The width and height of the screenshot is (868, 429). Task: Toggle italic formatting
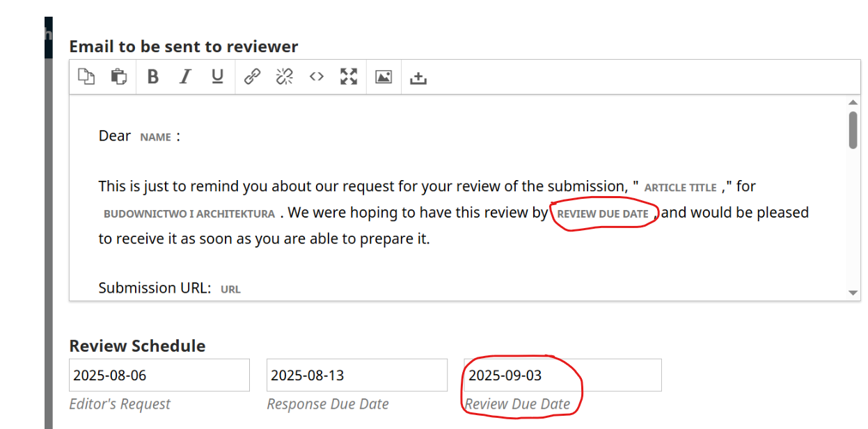click(185, 76)
